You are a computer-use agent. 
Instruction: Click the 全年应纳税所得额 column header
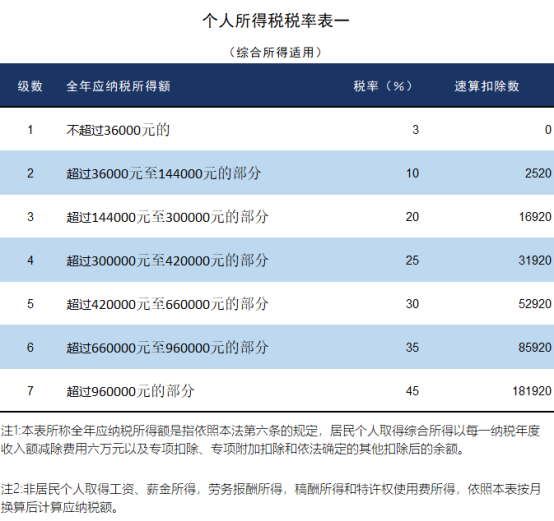[118, 86]
